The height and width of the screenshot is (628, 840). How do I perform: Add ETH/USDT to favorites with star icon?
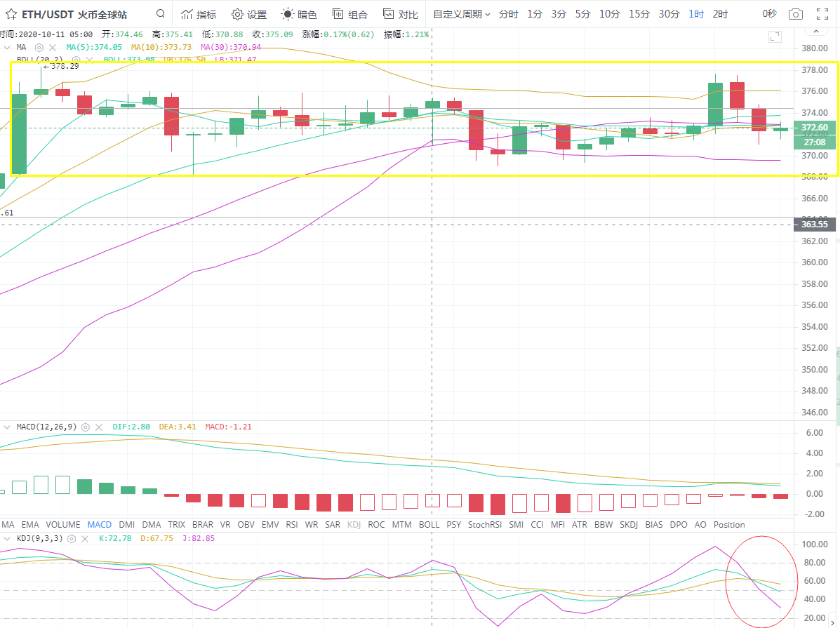click(x=11, y=14)
